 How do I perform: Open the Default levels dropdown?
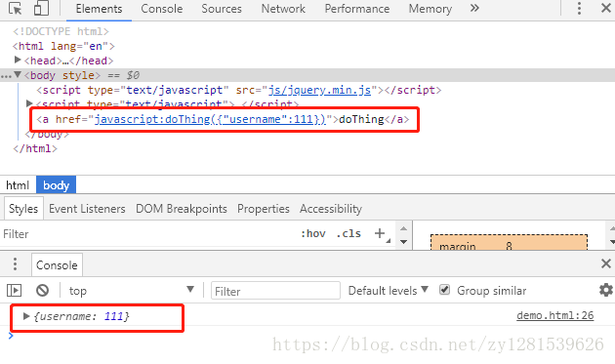coord(388,290)
